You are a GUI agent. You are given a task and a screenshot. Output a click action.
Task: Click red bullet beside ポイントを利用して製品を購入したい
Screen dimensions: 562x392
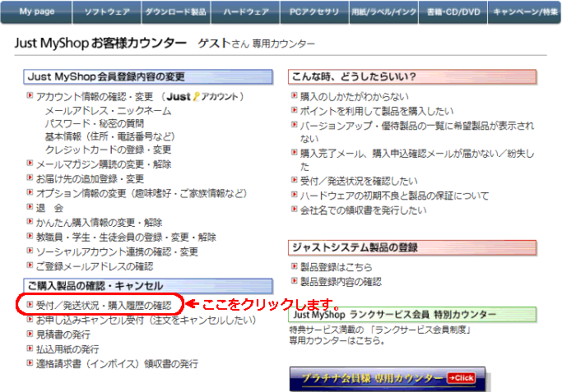pyautogui.click(x=295, y=110)
